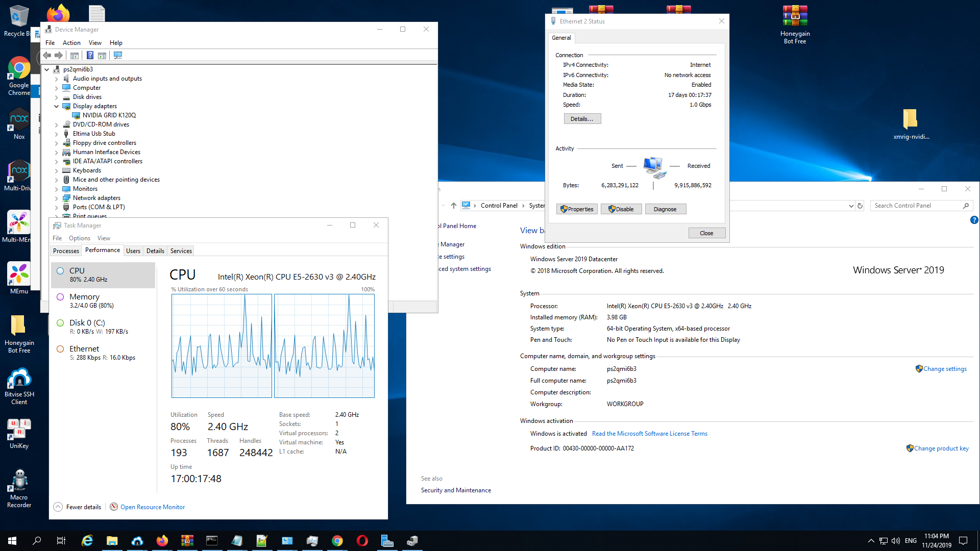Open Resource Monitor icon link in Task Manager
Image resolution: width=980 pixels, height=551 pixels.
click(x=114, y=507)
